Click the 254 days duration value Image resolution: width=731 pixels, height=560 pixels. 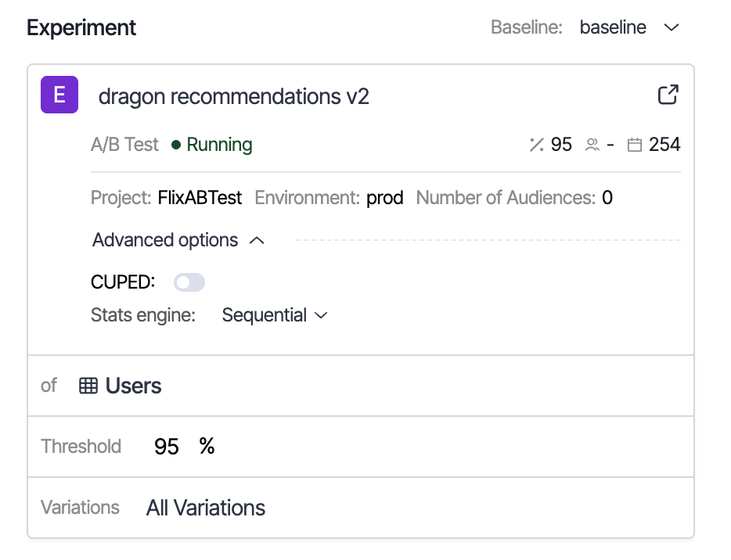[664, 145]
